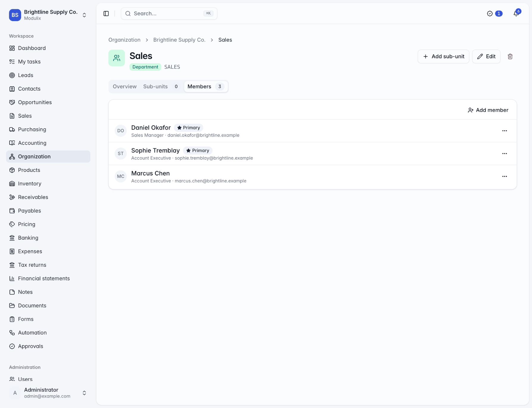532x408 pixels.
Task: Open pending approvals badge icon
Action: [x=495, y=14]
